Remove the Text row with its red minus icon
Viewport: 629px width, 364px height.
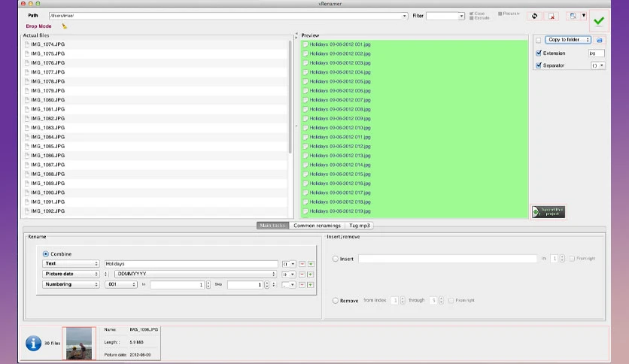coord(302,264)
